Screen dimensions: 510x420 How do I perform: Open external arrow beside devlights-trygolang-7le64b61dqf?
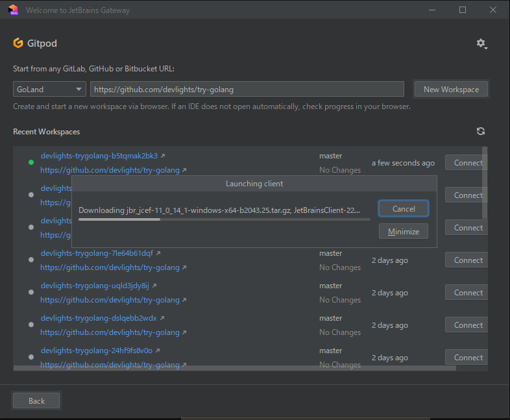[x=158, y=253]
